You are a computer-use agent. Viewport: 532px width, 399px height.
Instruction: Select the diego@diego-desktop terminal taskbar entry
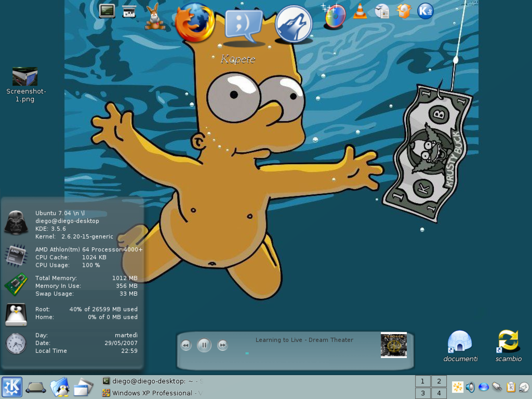[152, 381]
